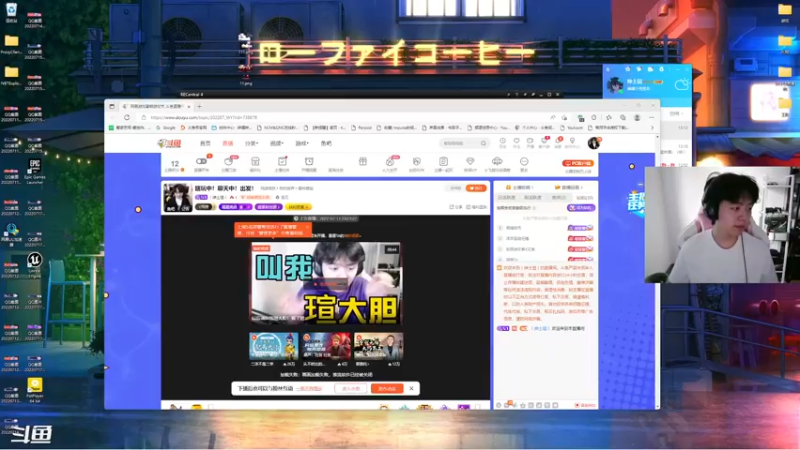Open the 游戏 dropdown in Douyu nav
Image resolution: width=800 pixels, height=450 pixels.
point(302,143)
